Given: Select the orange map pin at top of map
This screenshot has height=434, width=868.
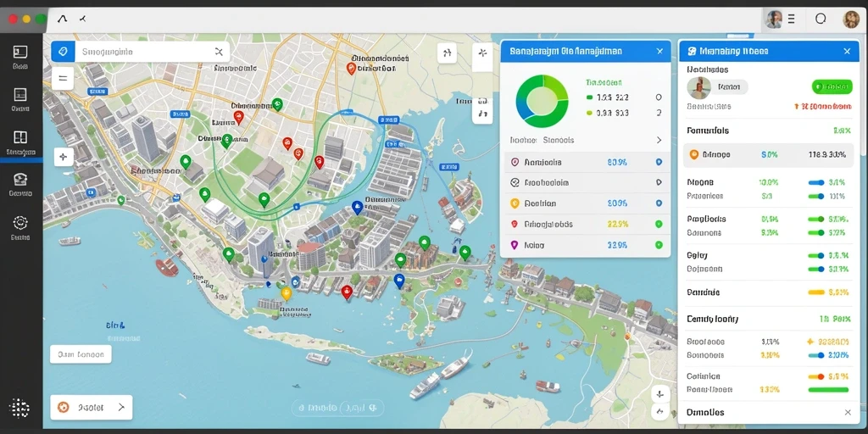Looking at the screenshot, I should tap(350, 69).
